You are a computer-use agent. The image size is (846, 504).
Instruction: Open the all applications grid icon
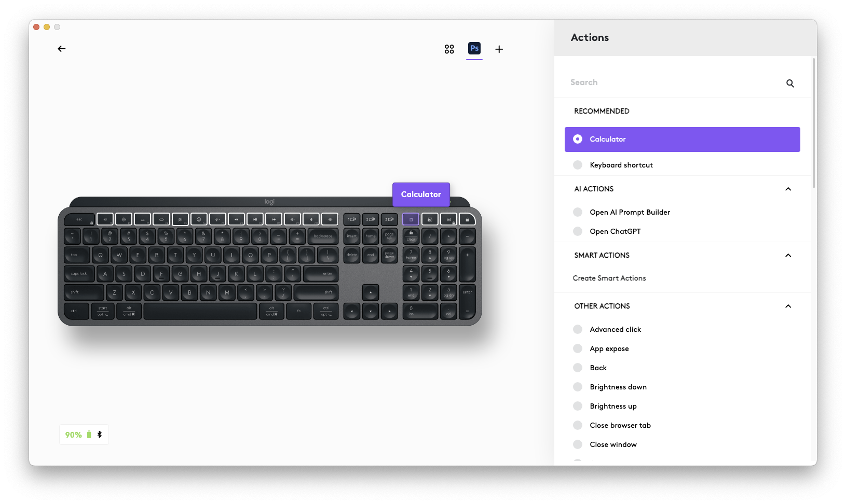449,49
